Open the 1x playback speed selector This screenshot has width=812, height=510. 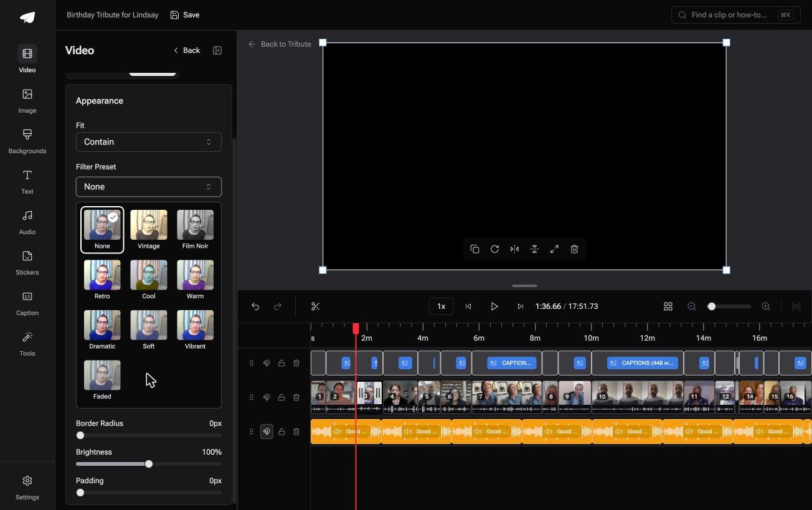[441, 306]
